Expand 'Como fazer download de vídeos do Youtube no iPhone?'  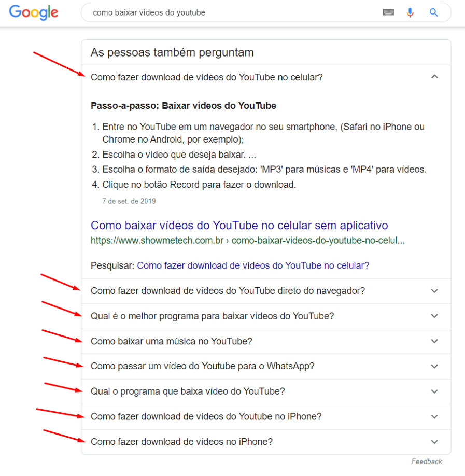(x=266, y=416)
